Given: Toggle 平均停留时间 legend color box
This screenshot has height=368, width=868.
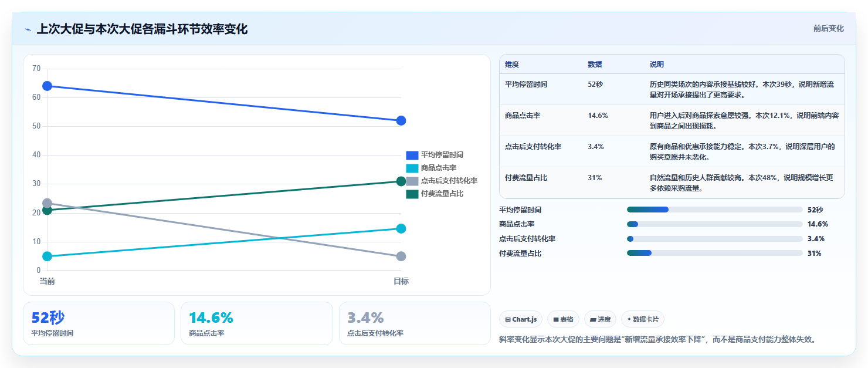Looking at the screenshot, I should click(x=412, y=155).
